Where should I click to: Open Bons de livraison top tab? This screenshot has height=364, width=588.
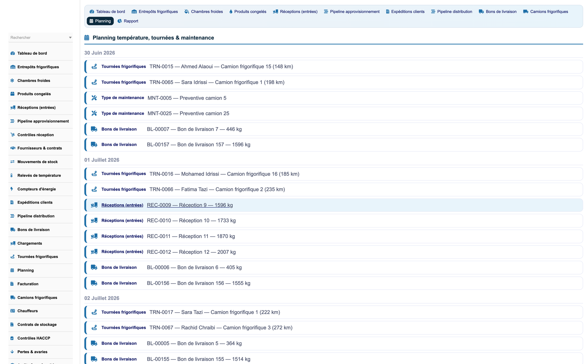(498, 11)
